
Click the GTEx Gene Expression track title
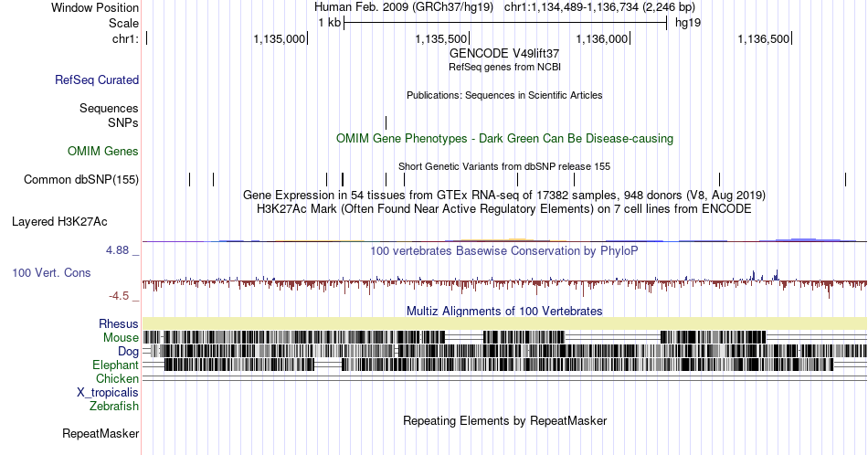click(504, 196)
